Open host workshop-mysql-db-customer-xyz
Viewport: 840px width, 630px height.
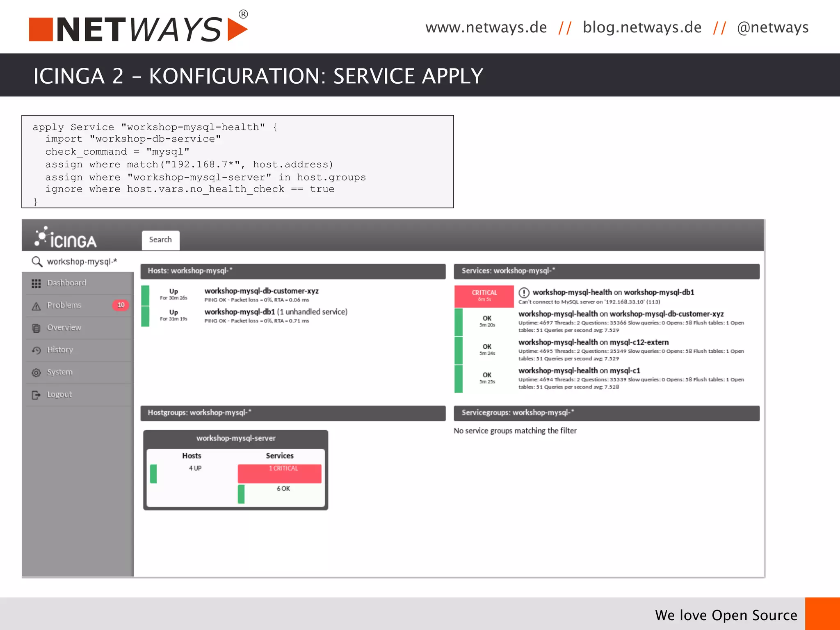tap(262, 291)
